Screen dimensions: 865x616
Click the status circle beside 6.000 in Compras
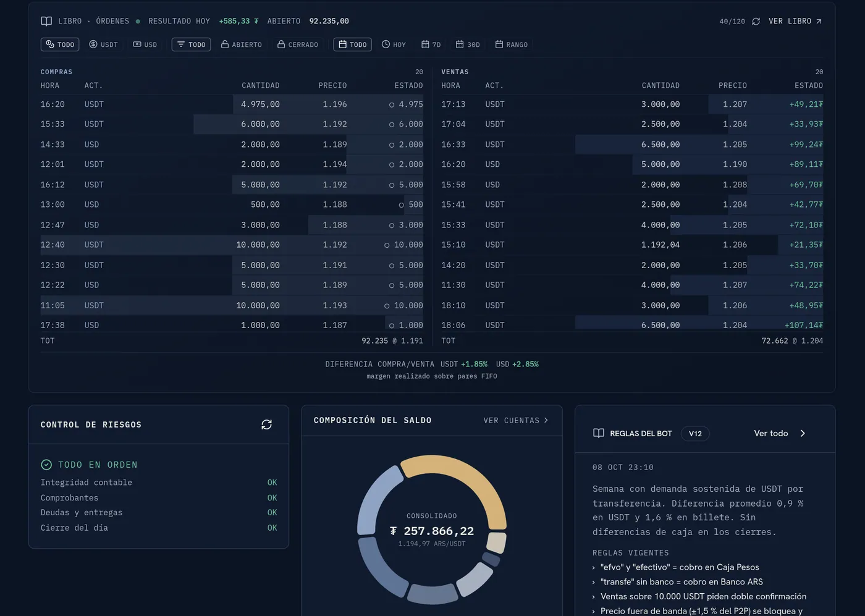point(392,124)
